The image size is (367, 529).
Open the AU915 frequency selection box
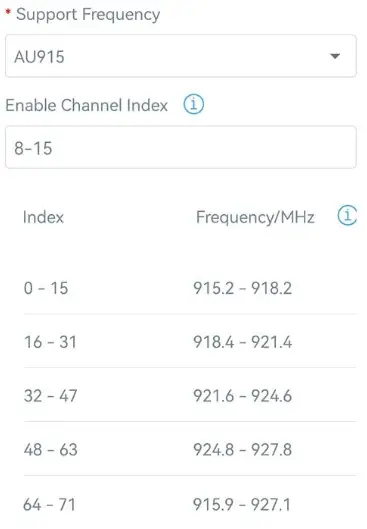tap(181, 56)
